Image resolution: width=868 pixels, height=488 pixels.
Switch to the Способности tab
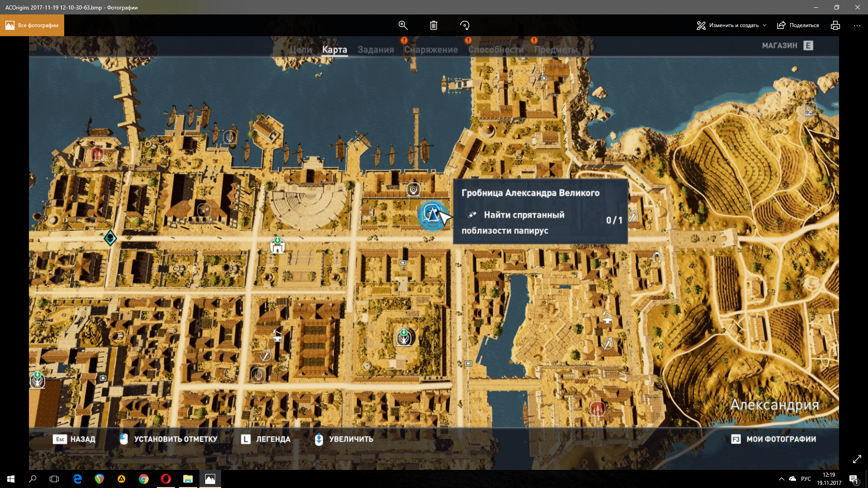pos(496,50)
